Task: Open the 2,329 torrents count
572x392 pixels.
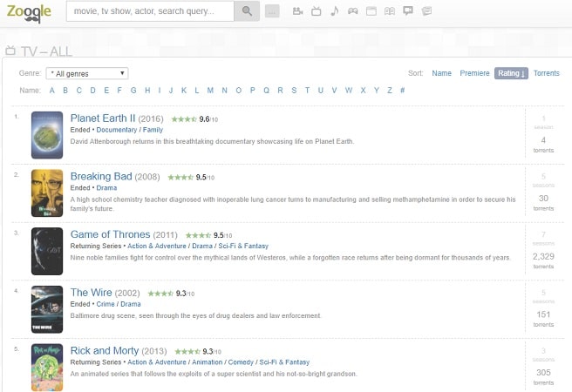Action: point(543,260)
